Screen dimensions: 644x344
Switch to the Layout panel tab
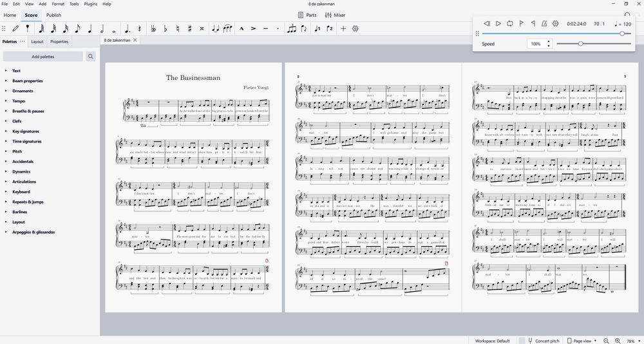(37, 41)
